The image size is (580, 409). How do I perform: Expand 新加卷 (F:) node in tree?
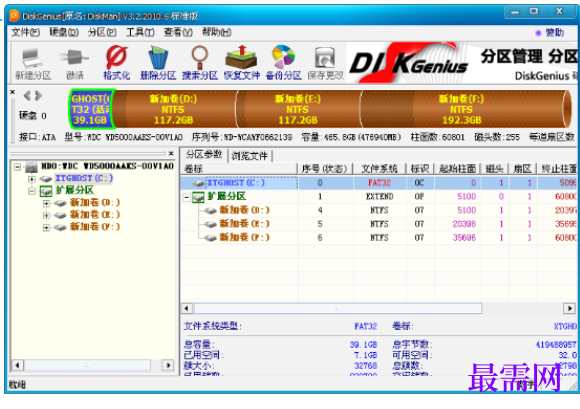click(x=46, y=228)
